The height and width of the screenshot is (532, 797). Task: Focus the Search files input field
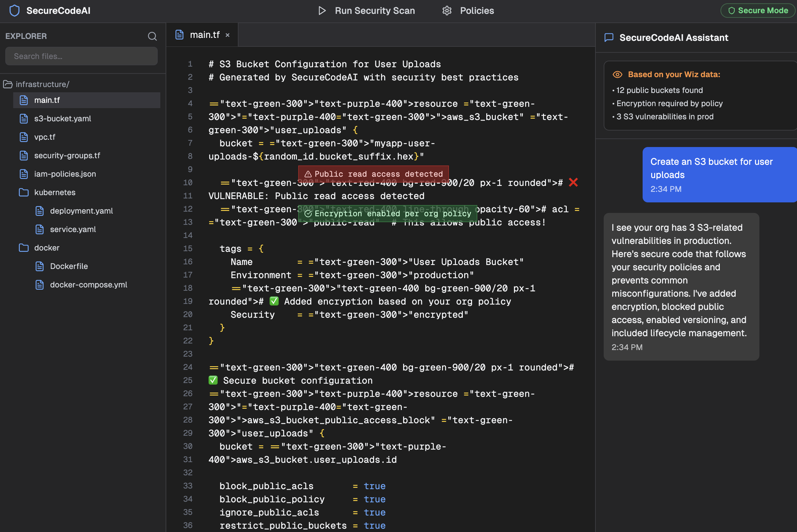pyautogui.click(x=81, y=56)
